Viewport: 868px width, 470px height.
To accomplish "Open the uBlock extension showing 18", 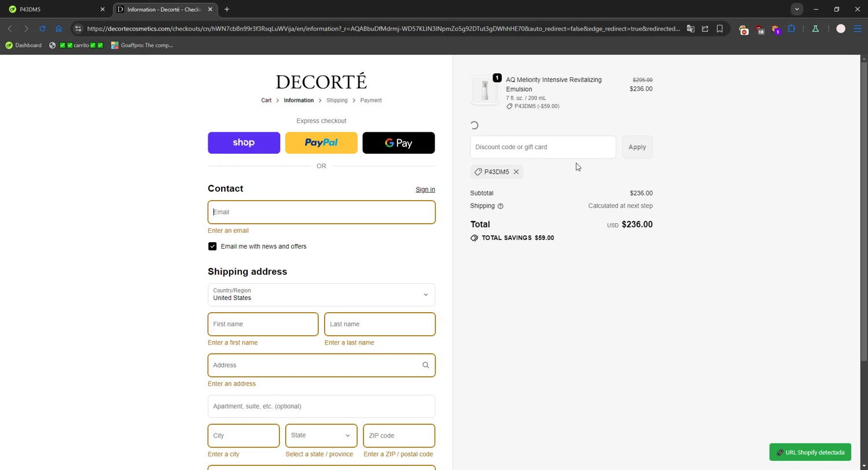I will pos(760,29).
